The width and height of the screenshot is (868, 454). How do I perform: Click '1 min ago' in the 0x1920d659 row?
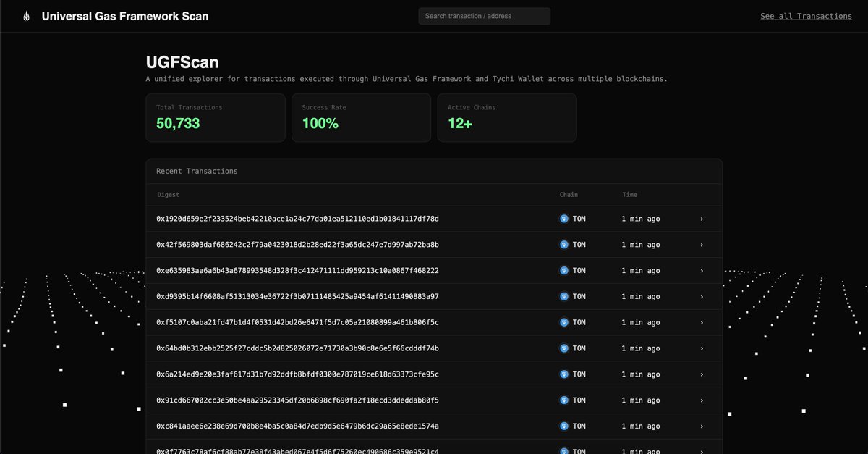pyautogui.click(x=641, y=219)
